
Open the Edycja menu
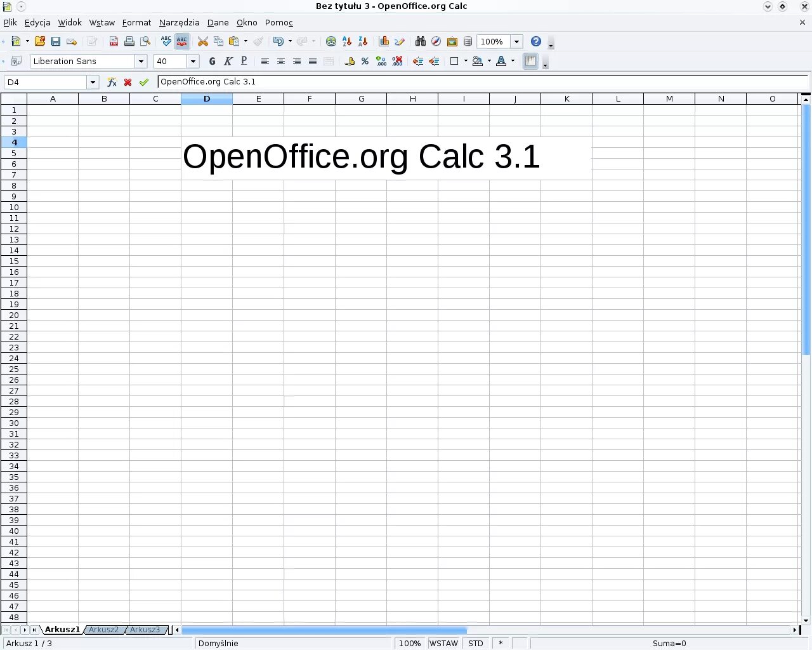(37, 22)
